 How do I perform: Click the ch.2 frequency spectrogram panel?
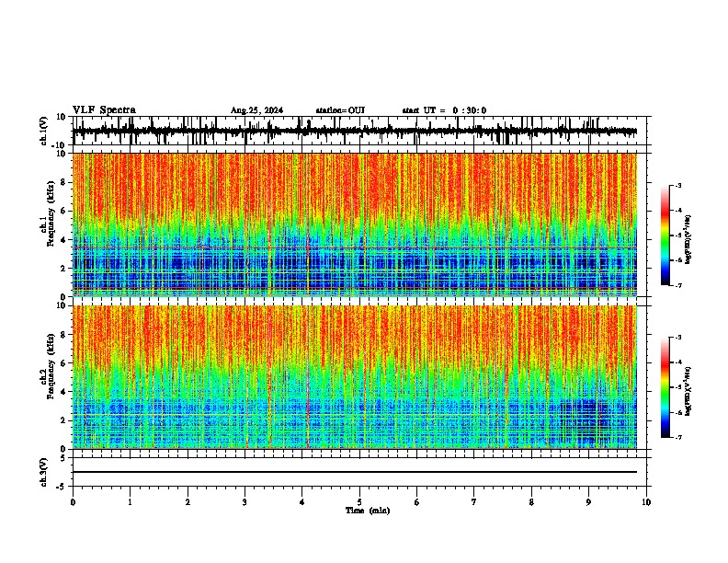[354, 377]
